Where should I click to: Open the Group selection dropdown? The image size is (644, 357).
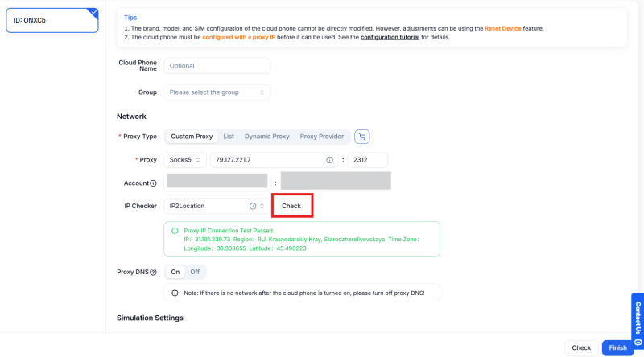tap(217, 92)
